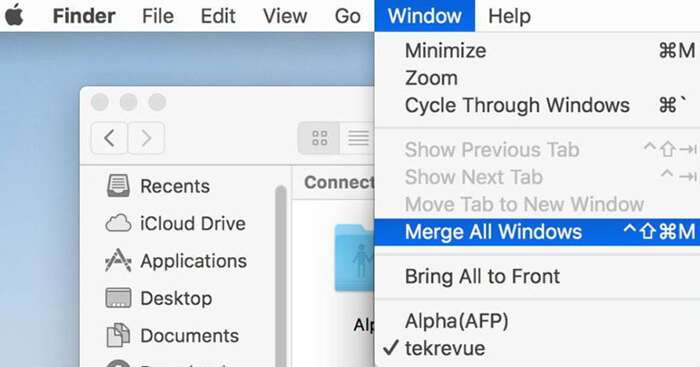
Task: Choose Merge All Windows
Action: pos(537,232)
